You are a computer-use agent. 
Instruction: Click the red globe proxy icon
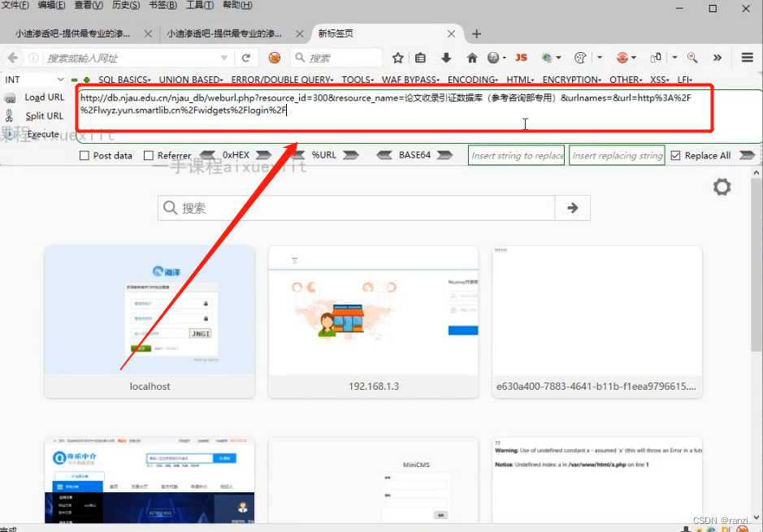pyautogui.click(x=622, y=58)
